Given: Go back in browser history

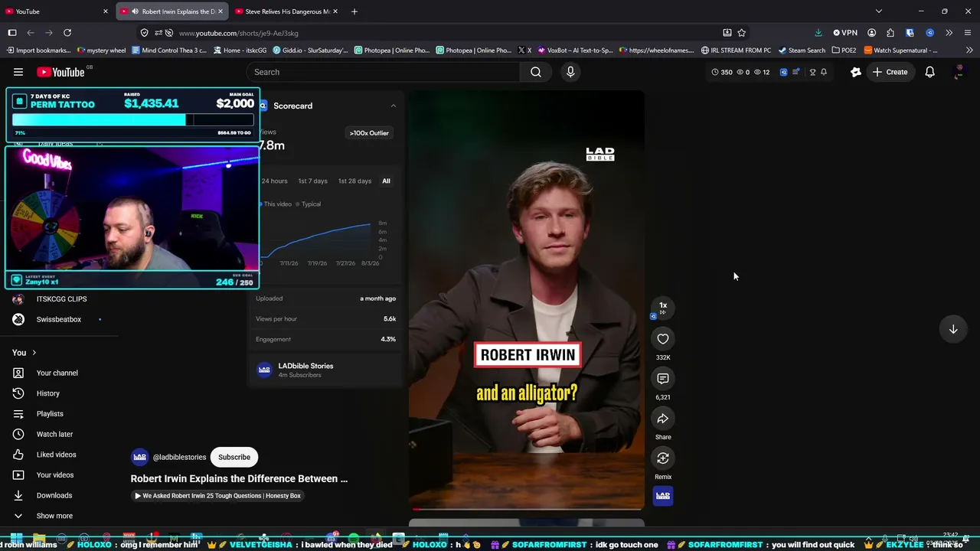Looking at the screenshot, I should pyautogui.click(x=31, y=33).
